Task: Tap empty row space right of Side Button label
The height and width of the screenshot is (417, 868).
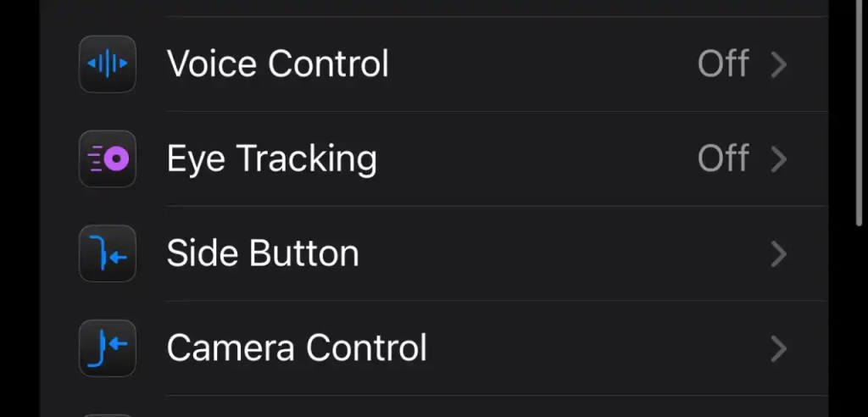Action: 551,253
